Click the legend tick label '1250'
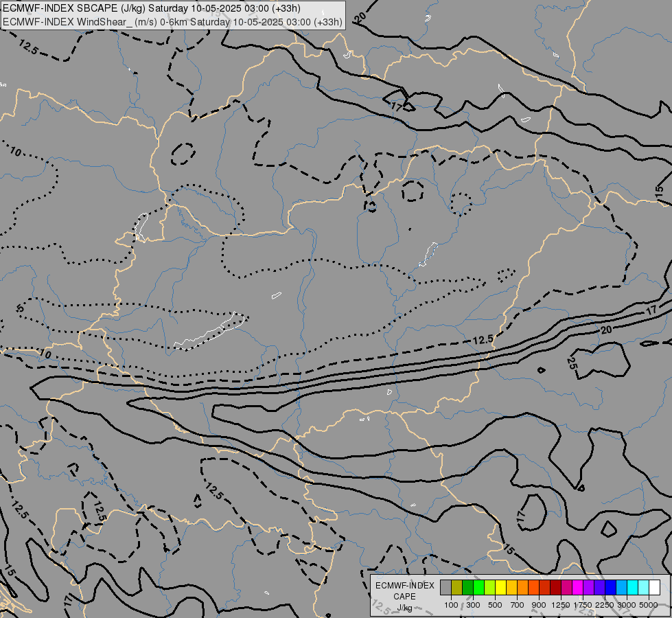The image size is (672, 618). tap(561, 605)
